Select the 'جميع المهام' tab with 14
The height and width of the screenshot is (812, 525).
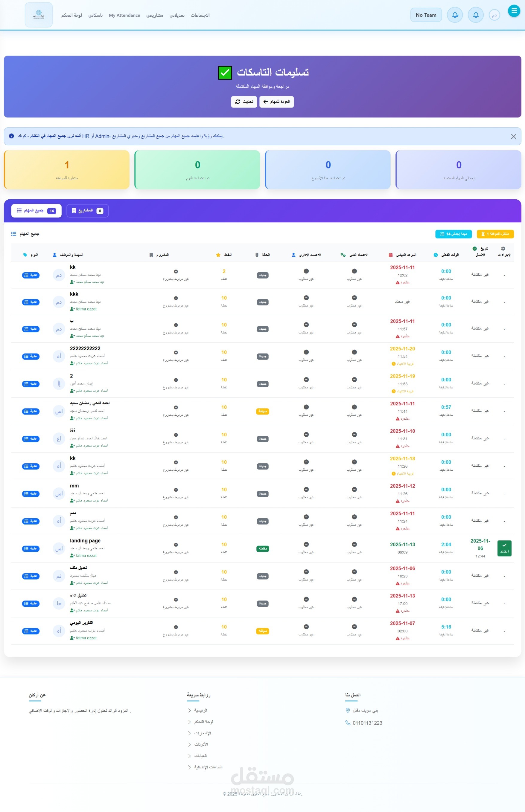[x=36, y=210]
